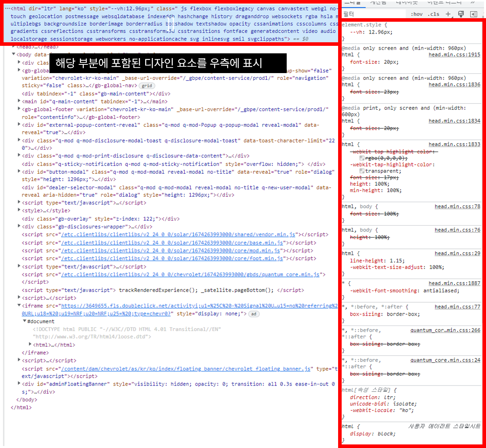Select the direction: ltr declaration
Image resolution: width=486 pixels, height=448 pixels.
click(x=373, y=397)
